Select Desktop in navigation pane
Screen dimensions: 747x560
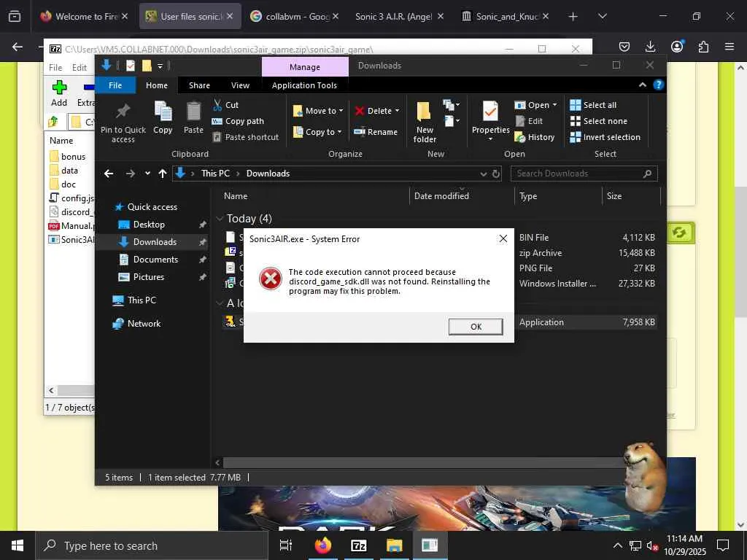coord(149,225)
